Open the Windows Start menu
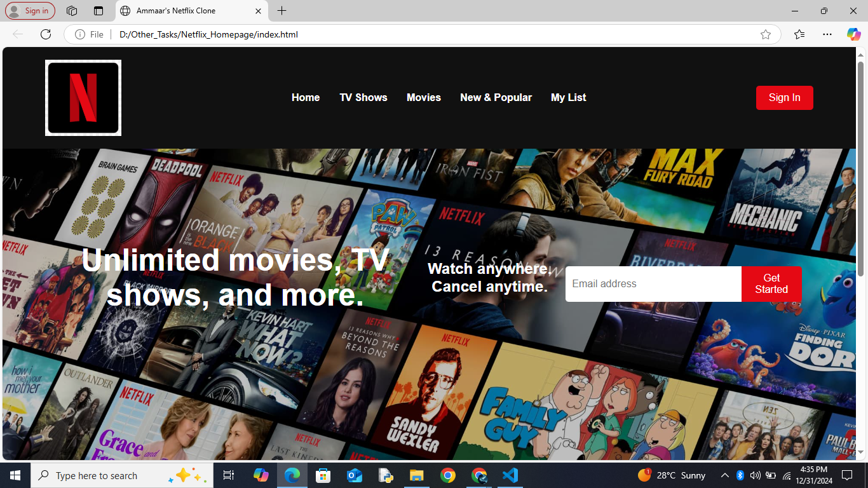Screen dimensions: 868x488 (15, 475)
